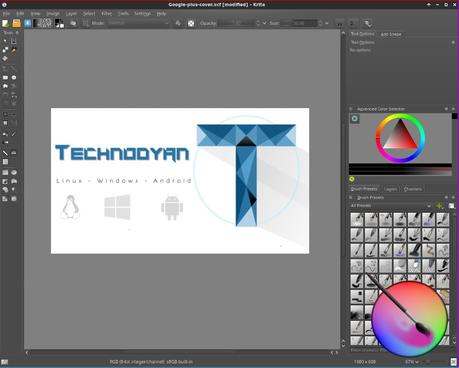Select the first brush preset thumbnail
Image resolution: width=459 pixels, height=368 pixels.
[357, 220]
